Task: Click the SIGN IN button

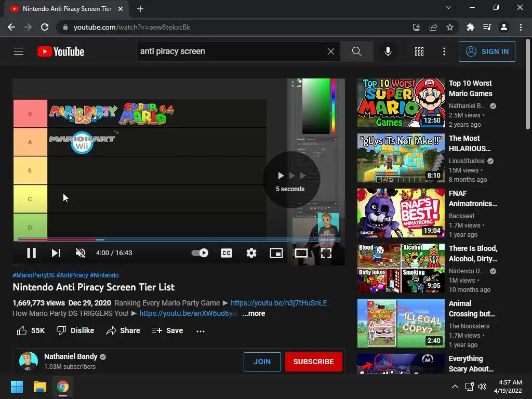Action: point(487,51)
